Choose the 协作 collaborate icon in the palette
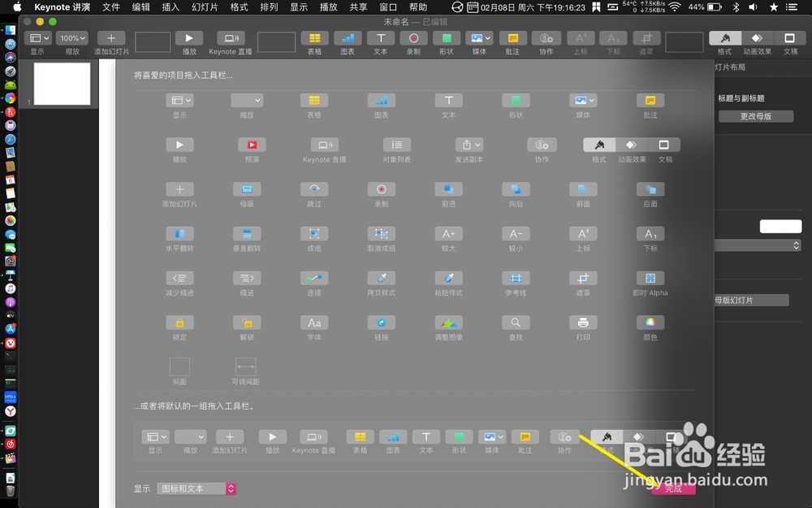 tap(542, 145)
